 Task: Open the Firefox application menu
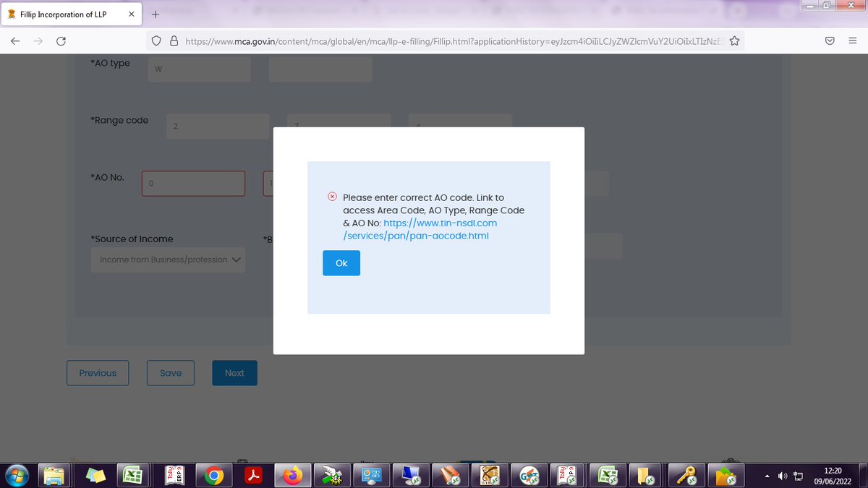(x=853, y=41)
